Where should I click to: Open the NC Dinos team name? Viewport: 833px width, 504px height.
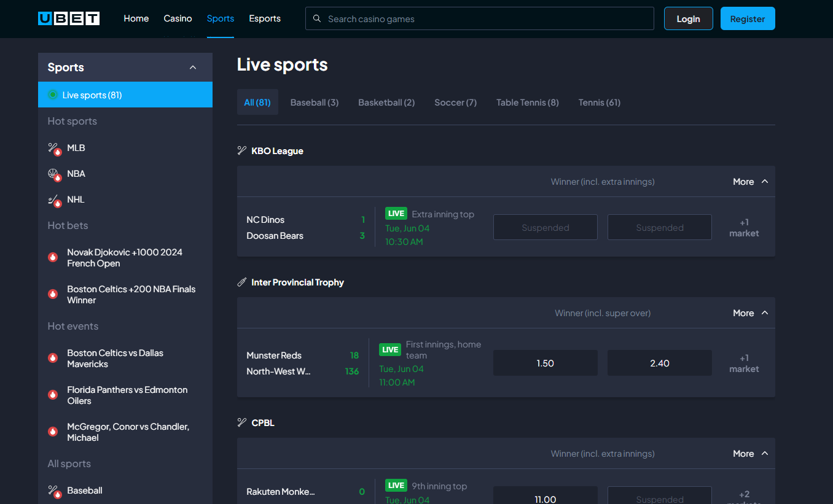click(265, 220)
